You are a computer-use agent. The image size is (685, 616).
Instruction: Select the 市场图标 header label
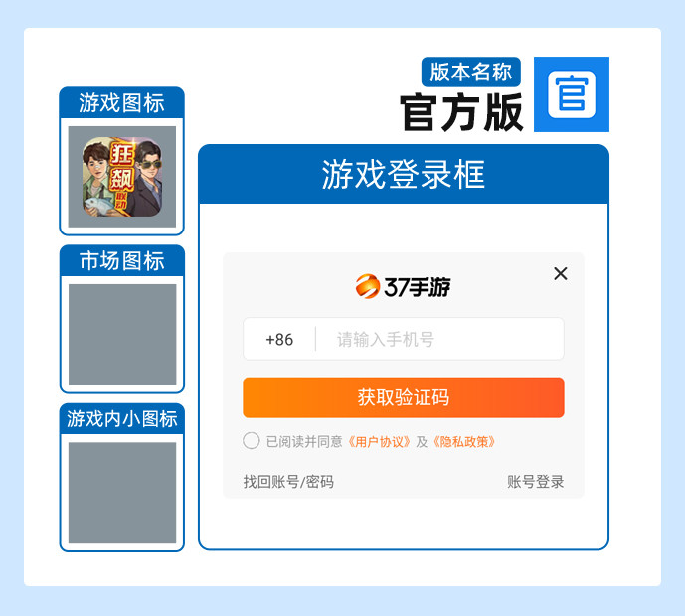122,261
